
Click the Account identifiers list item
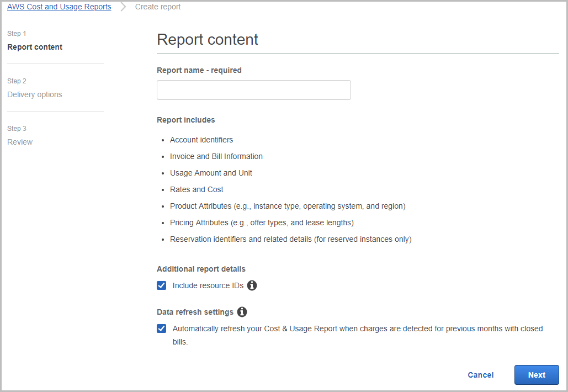coord(201,140)
